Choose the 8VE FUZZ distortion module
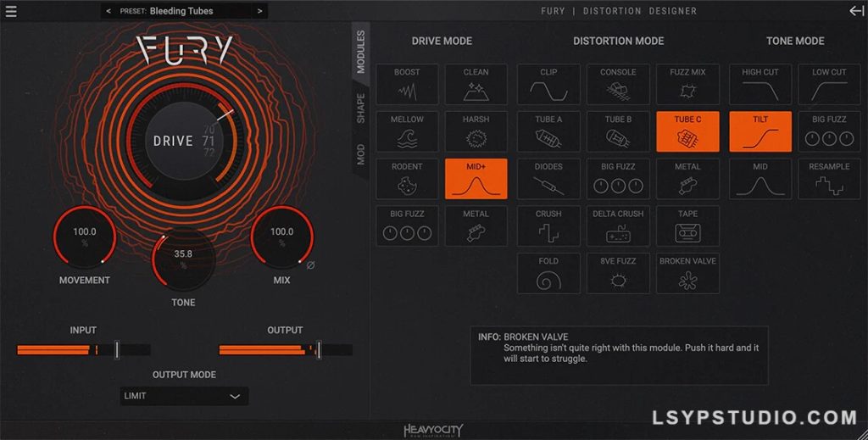 click(x=618, y=273)
